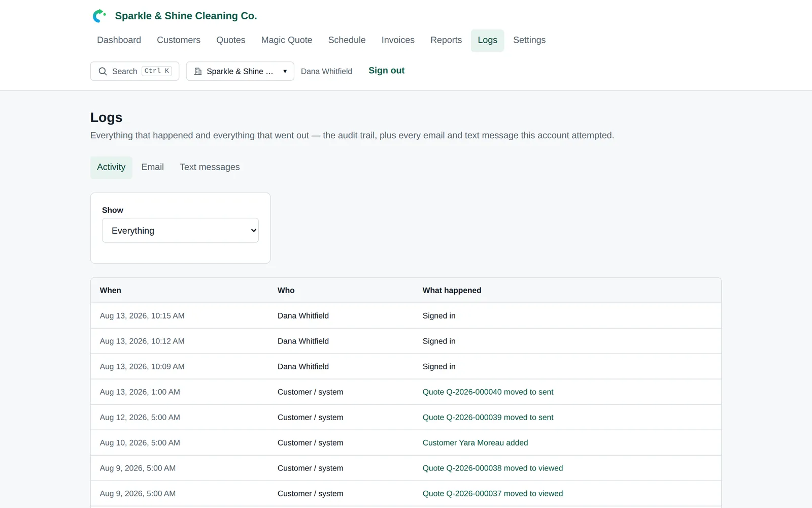Click the Aug 10, 2026, 5:00 AM timestamp
The width and height of the screenshot is (812, 508).
point(140,442)
